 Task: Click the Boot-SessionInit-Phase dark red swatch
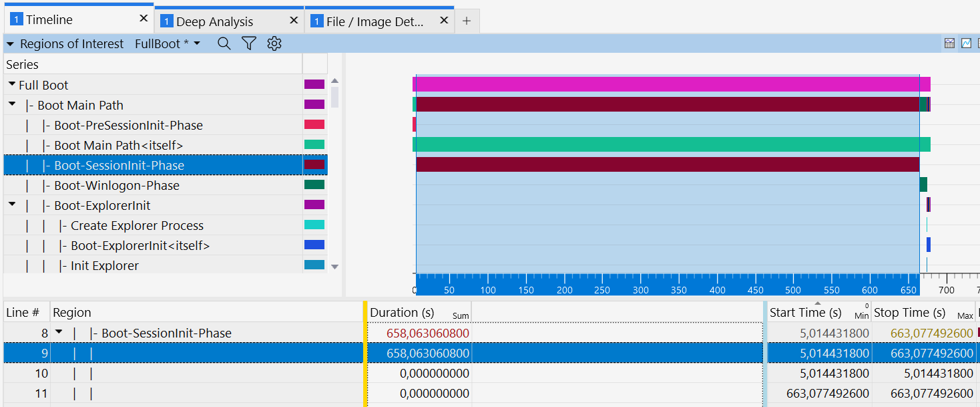coord(314,164)
